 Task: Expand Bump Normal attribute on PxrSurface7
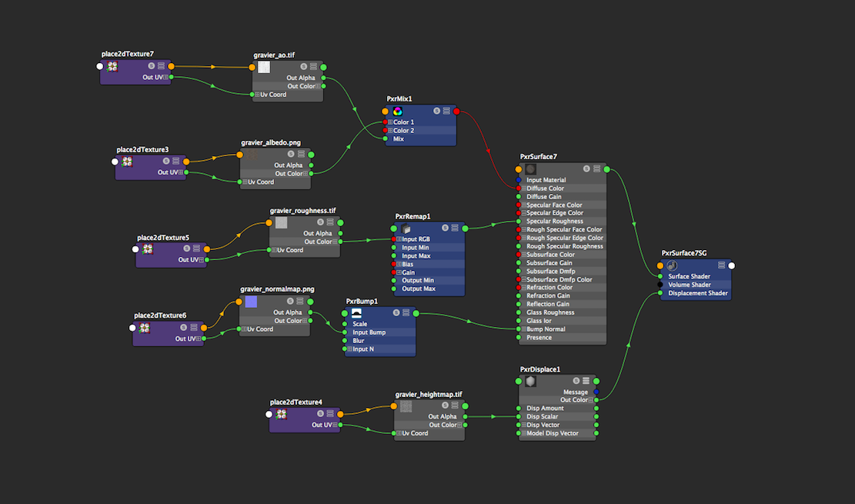pos(523,329)
